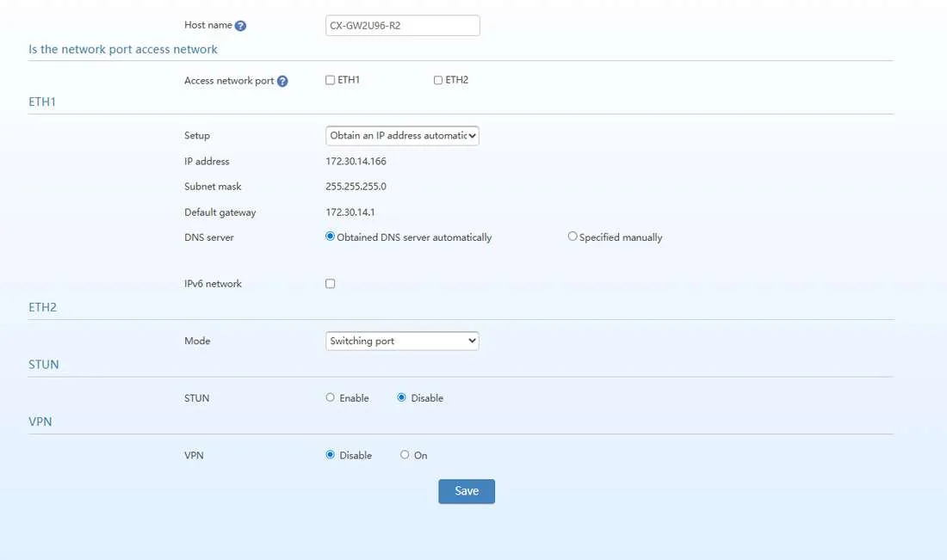Click the Save button
Image resolution: width=947 pixels, height=560 pixels.
coord(467,491)
